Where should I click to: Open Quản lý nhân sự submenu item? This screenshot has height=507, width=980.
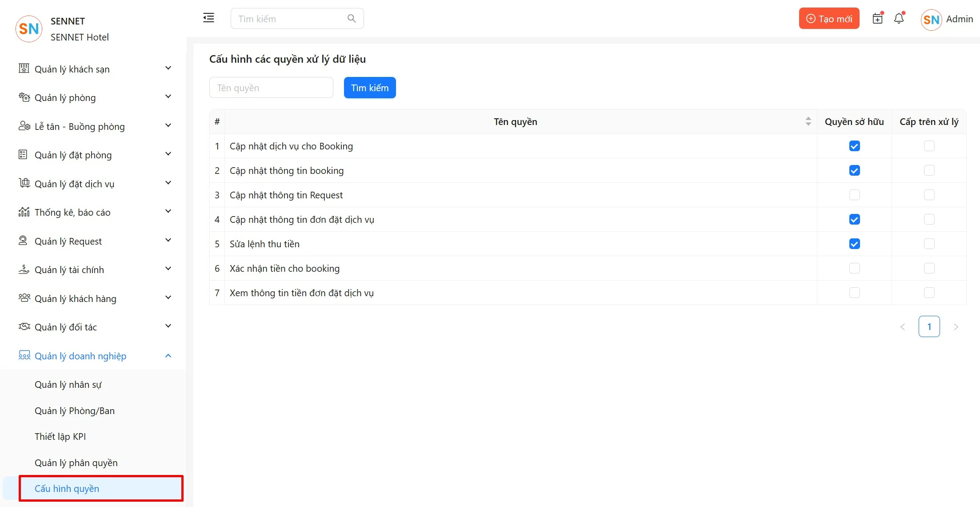(x=68, y=384)
